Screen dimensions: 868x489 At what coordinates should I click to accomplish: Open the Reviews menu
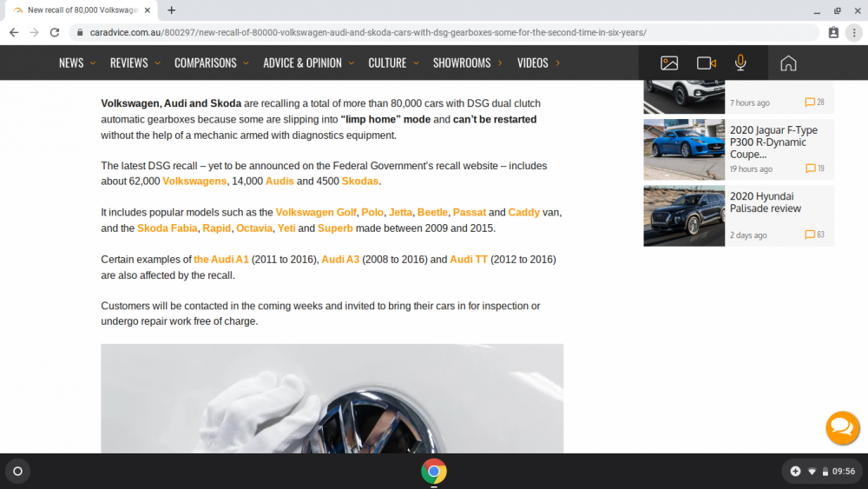click(x=128, y=63)
